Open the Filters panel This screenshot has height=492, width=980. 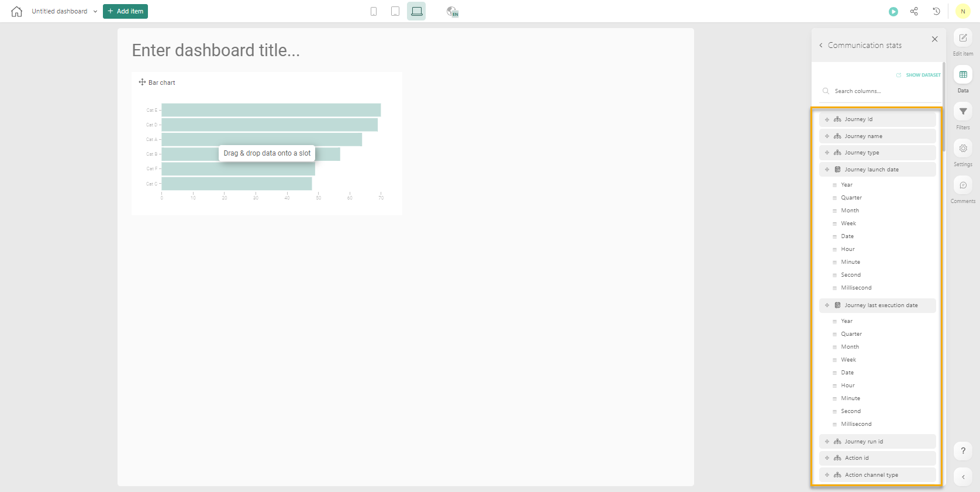click(x=962, y=112)
